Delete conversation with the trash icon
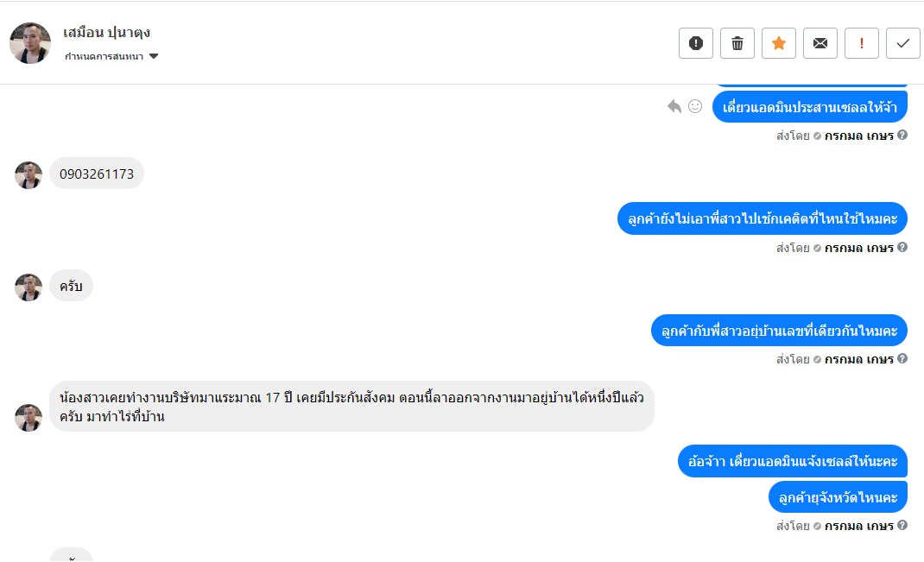This screenshot has width=924, height=562. click(737, 43)
